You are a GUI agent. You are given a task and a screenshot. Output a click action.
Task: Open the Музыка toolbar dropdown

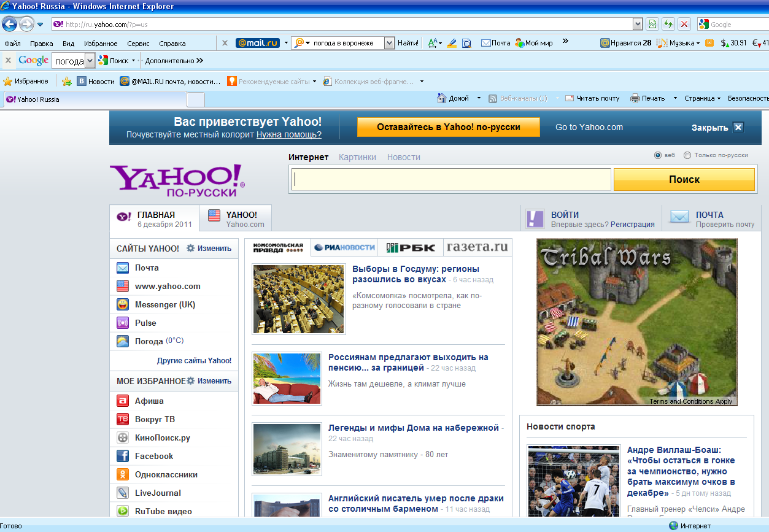678,43
